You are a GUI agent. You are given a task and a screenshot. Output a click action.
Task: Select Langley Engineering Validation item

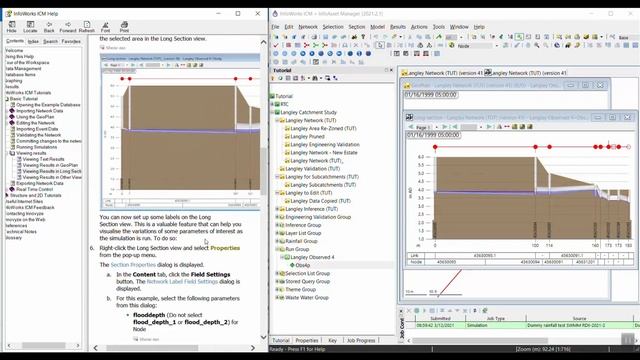[x=325, y=144]
